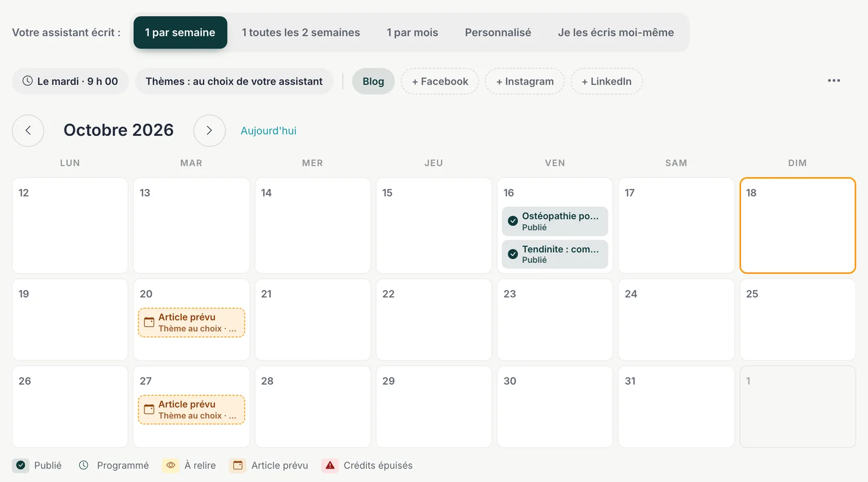Add the Facebook channel

(440, 81)
